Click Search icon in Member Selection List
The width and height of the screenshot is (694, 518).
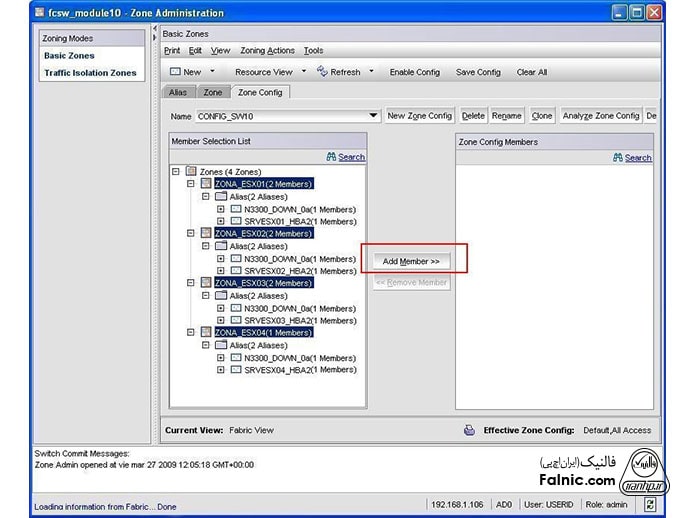(x=331, y=157)
